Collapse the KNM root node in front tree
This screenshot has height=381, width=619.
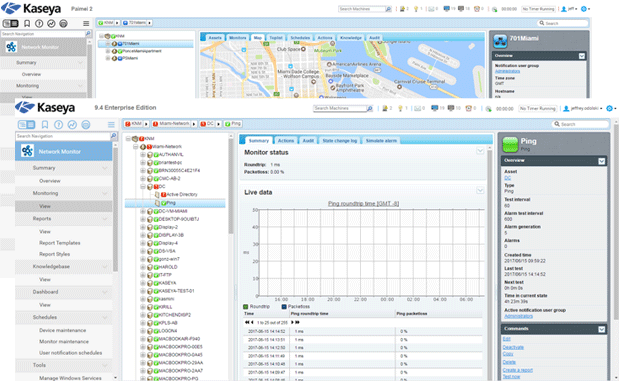128,139
